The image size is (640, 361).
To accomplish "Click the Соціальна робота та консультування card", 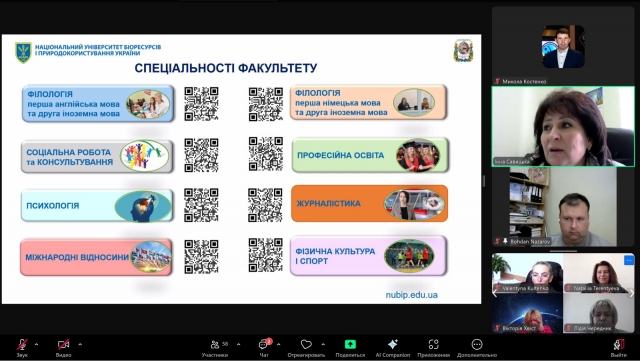I will (x=97, y=156).
